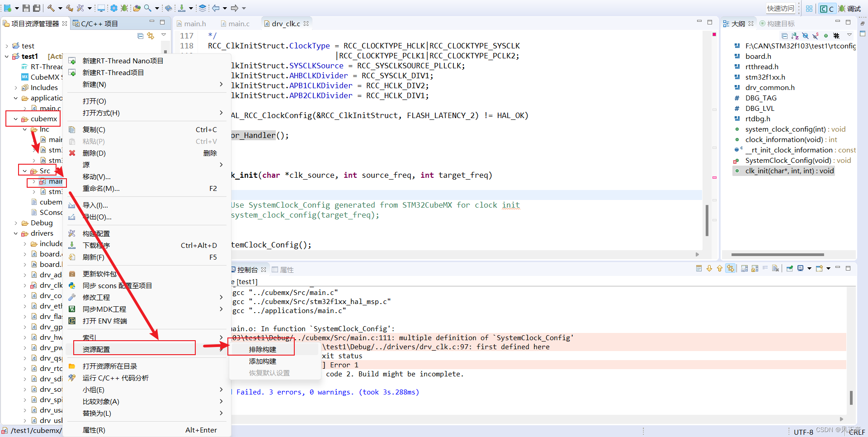Open outline panel view menu triangle
868x437 pixels.
(849, 35)
